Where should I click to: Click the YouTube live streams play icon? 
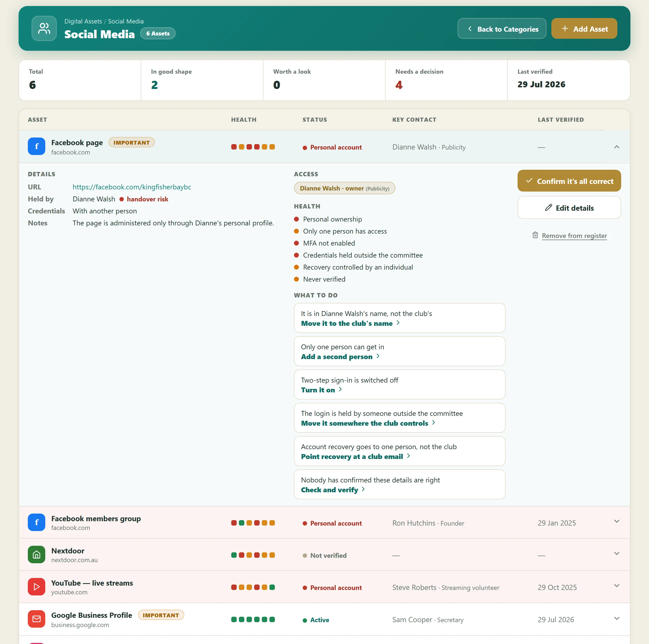pyautogui.click(x=37, y=587)
